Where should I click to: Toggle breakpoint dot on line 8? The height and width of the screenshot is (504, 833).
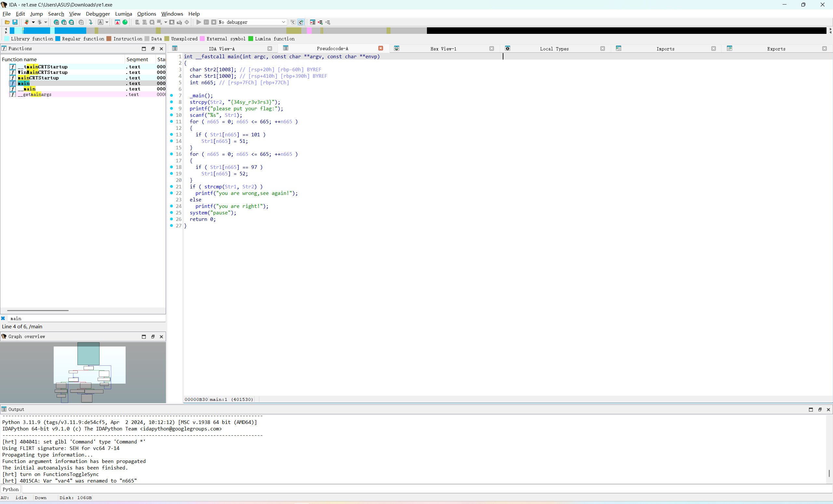pos(172,102)
